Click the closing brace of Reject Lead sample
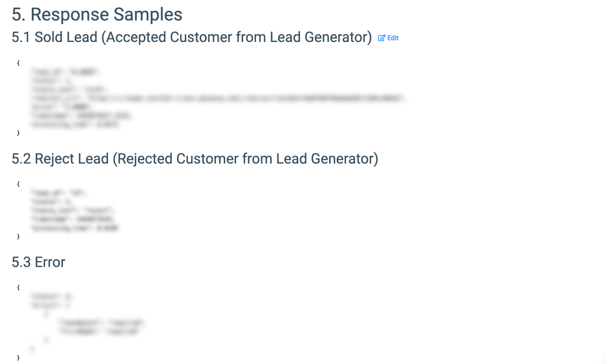Image resolution: width=606 pixels, height=364 pixels. coord(18,237)
